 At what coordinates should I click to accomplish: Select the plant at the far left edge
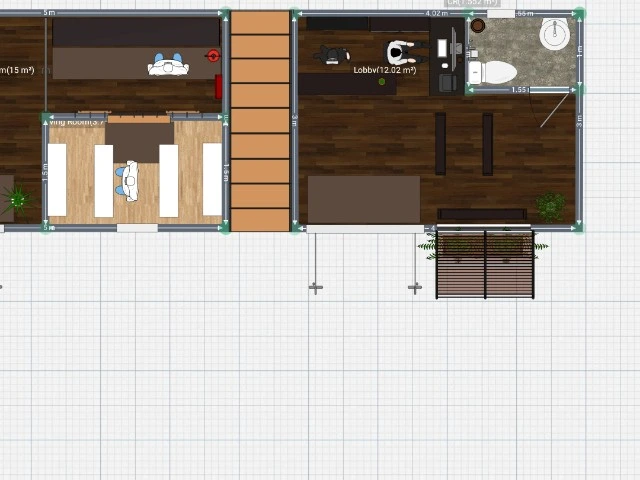tap(17, 200)
